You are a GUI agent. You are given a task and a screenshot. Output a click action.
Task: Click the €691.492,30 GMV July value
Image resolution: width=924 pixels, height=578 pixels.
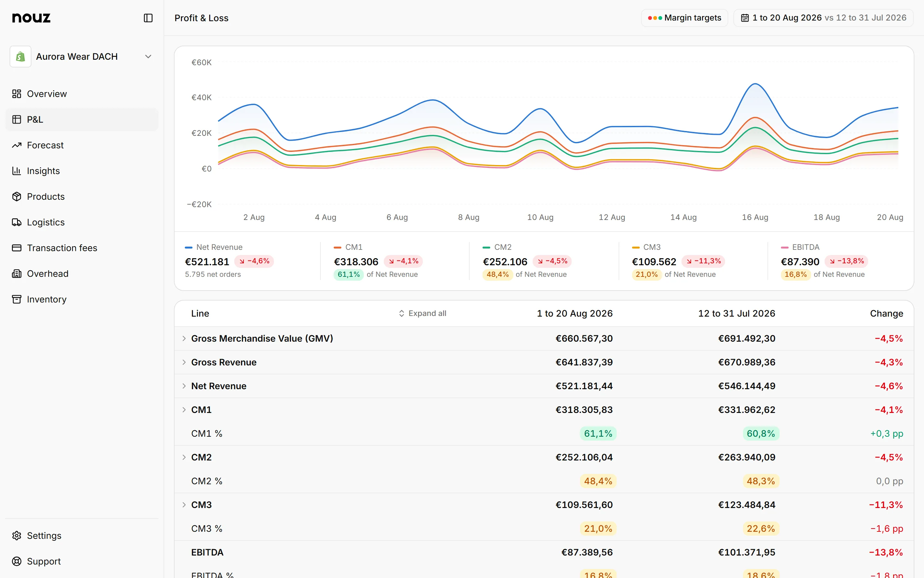747,338
